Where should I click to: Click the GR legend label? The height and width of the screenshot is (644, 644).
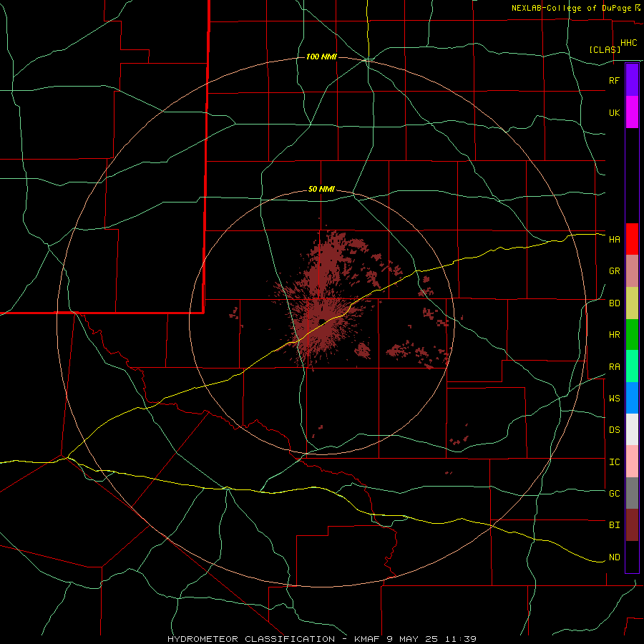tap(614, 271)
